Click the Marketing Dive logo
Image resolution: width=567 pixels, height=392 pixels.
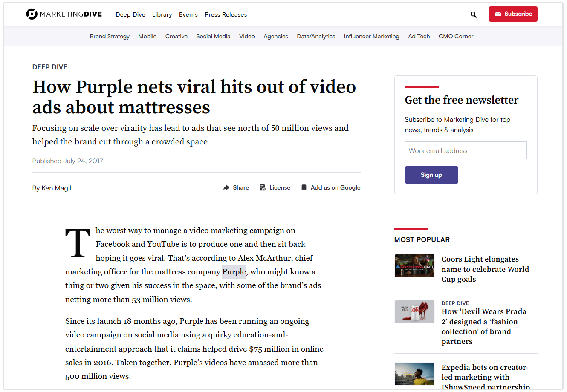tap(64, 14)
